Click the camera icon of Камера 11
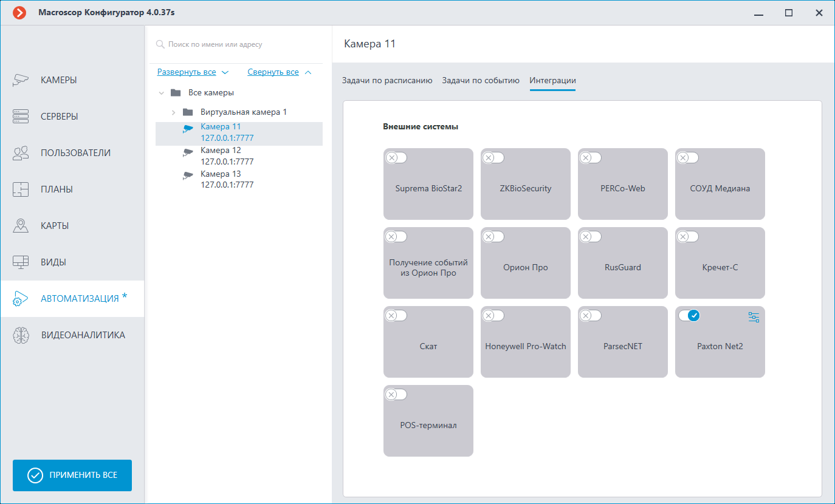This screenshot has width=835, height=504. (x=188, y=129)
